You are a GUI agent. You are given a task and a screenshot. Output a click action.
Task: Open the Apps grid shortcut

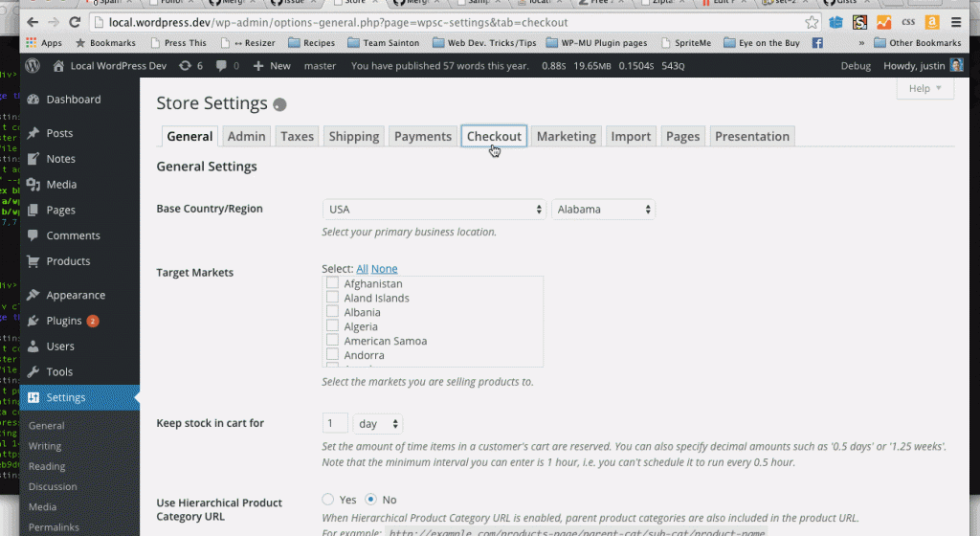coord(44,42)
